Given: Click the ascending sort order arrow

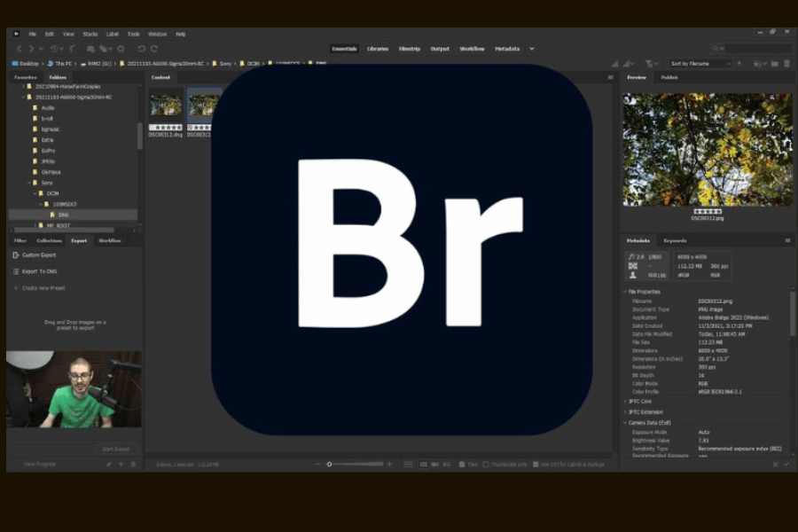Looking at the screenshot, I should click(x=739, y=64).
